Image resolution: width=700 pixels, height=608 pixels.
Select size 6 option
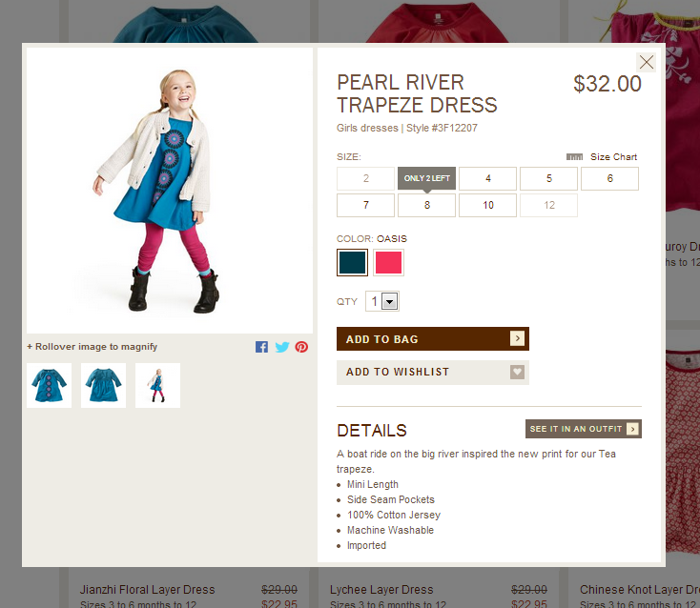(609, 178)
